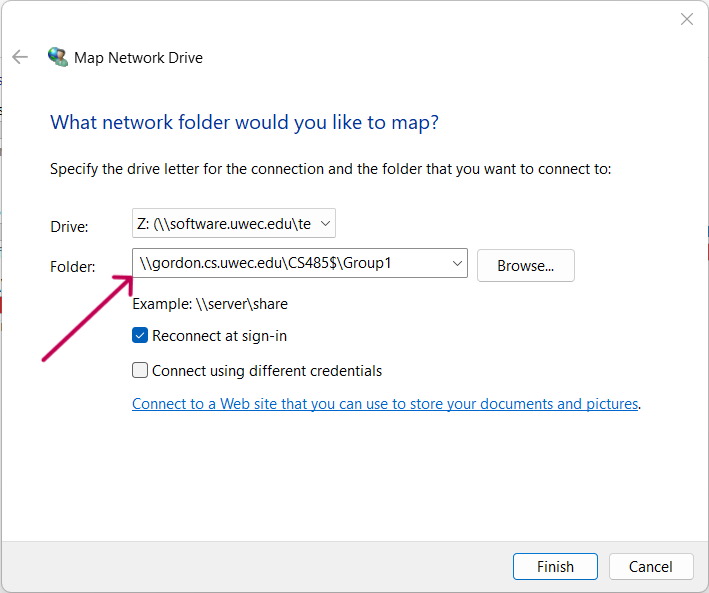This screenshot has width=709, height=593.
Task: Click the Browse... button
Action: coord(525,266)
